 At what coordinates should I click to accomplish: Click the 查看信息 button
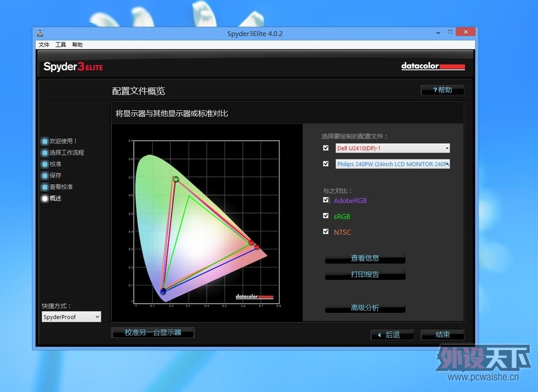(365, 258)
